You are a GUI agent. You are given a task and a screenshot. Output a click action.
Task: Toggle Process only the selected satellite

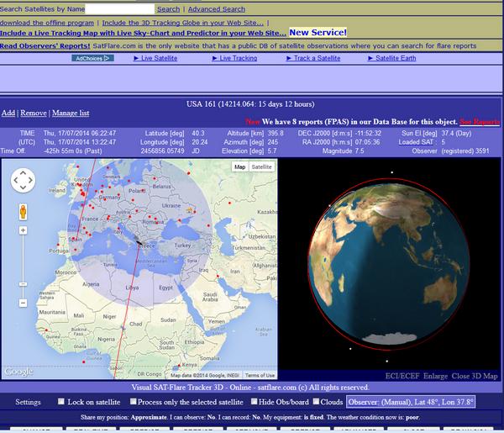point(133,402)
